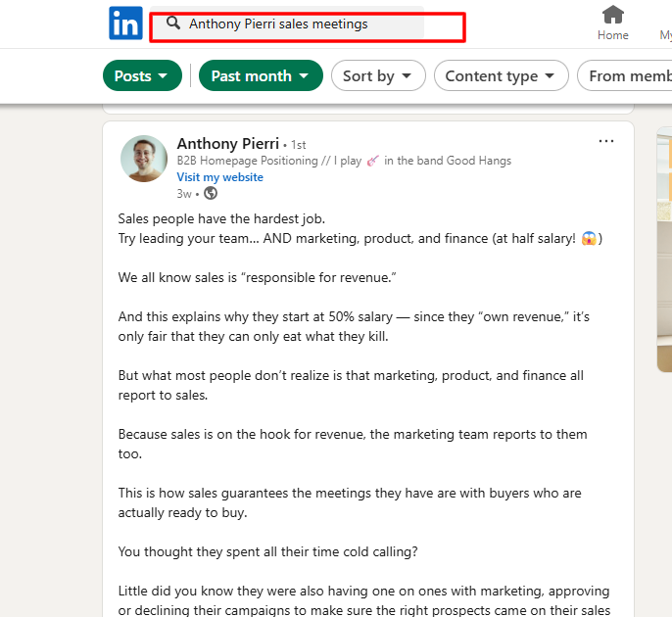Open the Content type filter dropdown
The image size is (672, 617).
pyautogui.click(x=501, y=75)
